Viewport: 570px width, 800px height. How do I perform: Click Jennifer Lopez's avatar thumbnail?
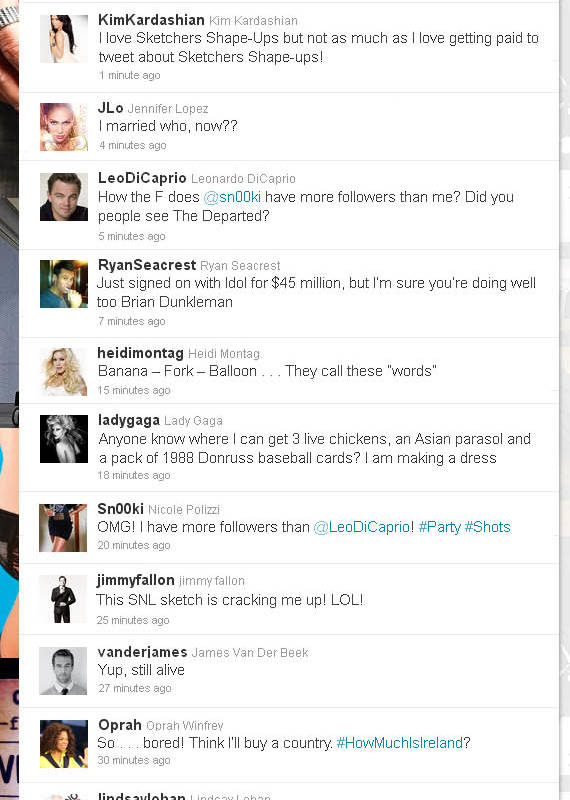(64, 127)
